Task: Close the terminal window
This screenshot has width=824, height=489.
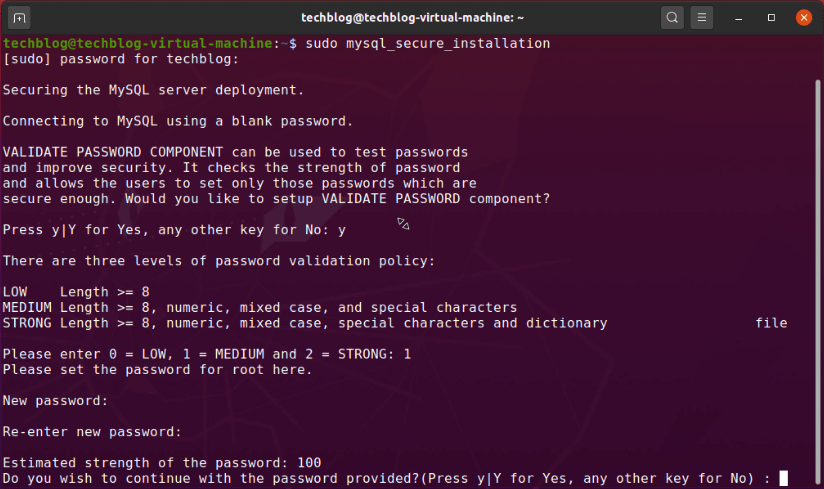Action: click(x=803, y=18)
